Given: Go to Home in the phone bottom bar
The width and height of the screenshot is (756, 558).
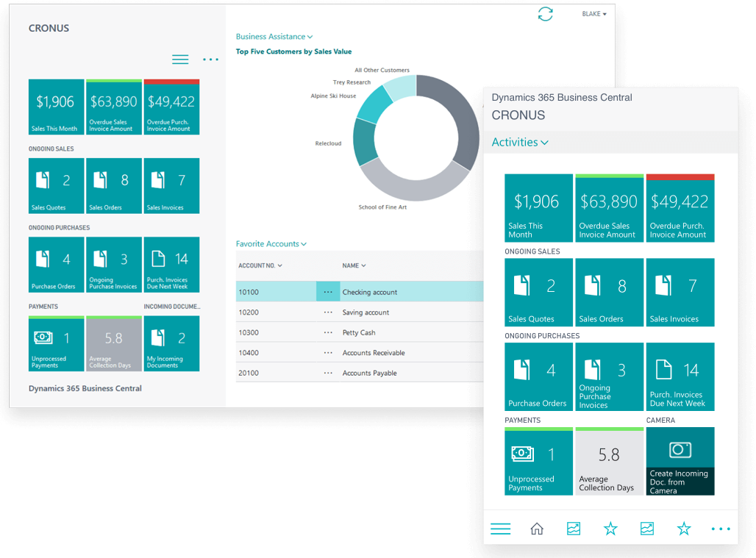Looking at the screenshot, I should pyautogui.click(x=537, y=529).
